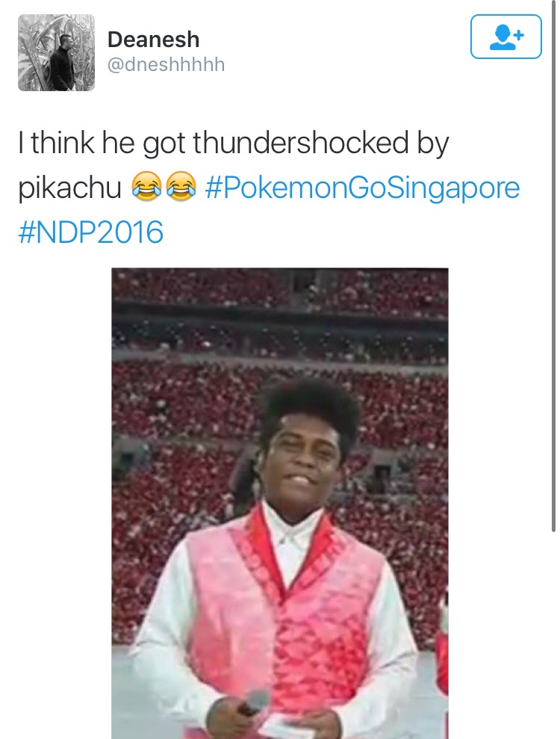
Task: Select the first tears-of-joy emoji
Action: point(146,187)
